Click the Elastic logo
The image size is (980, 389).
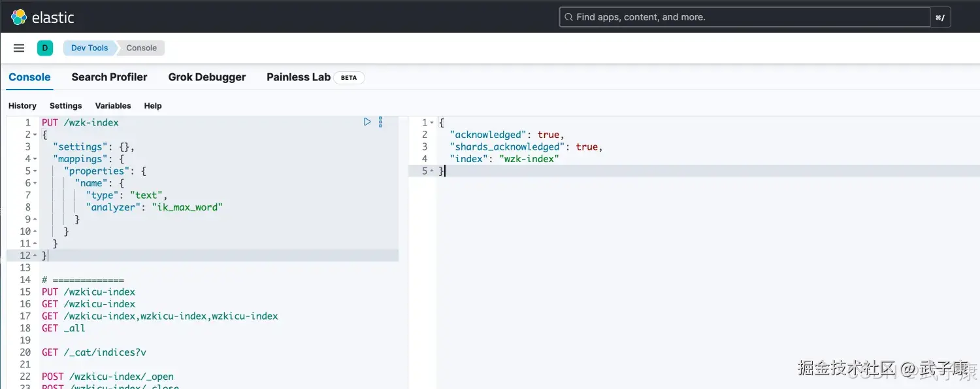43,17
